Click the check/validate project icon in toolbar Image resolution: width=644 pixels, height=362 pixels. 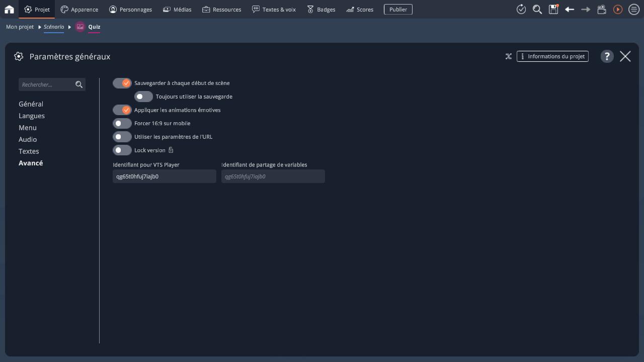pos(521,9)
